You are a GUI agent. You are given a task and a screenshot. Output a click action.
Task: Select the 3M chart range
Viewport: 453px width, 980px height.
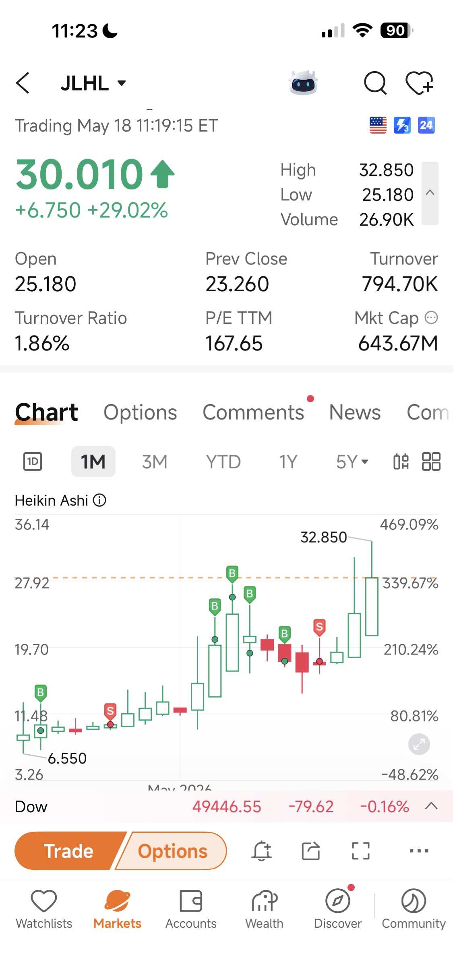[x=155, y=461]
